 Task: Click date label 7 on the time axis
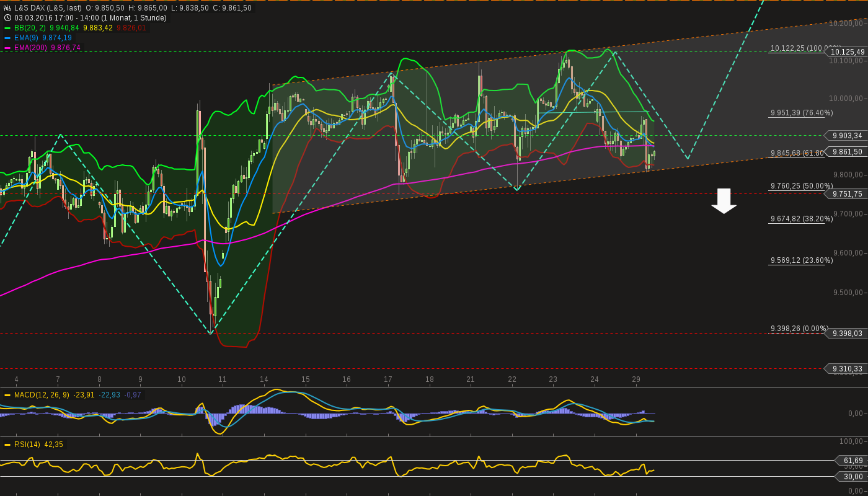coord(58,379)
